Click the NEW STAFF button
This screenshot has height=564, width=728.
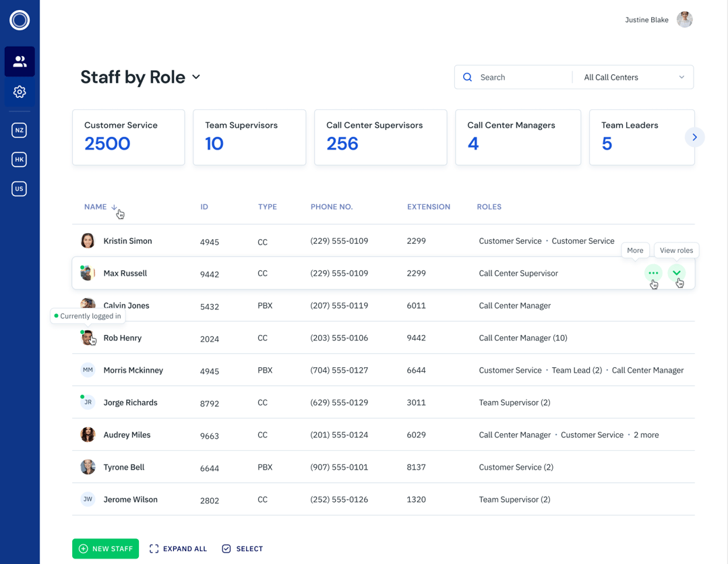coord(105,549)
